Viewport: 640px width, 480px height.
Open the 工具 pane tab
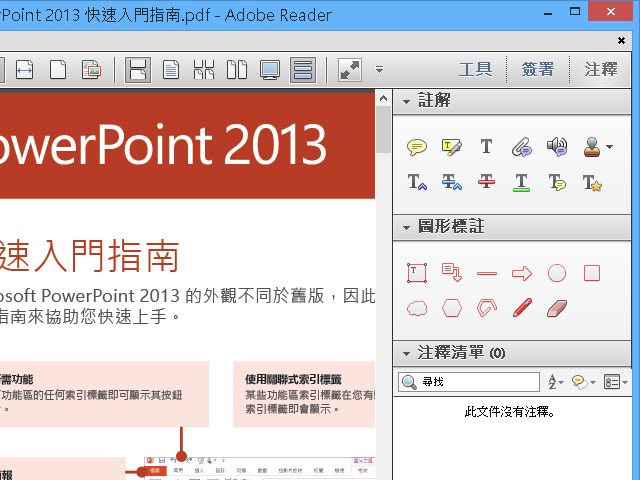click(476, 69)
